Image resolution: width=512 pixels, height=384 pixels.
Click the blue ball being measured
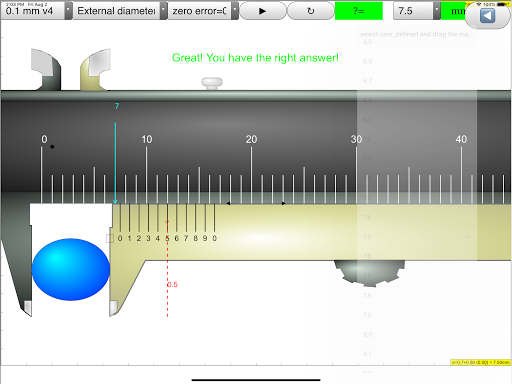(71, 269)
